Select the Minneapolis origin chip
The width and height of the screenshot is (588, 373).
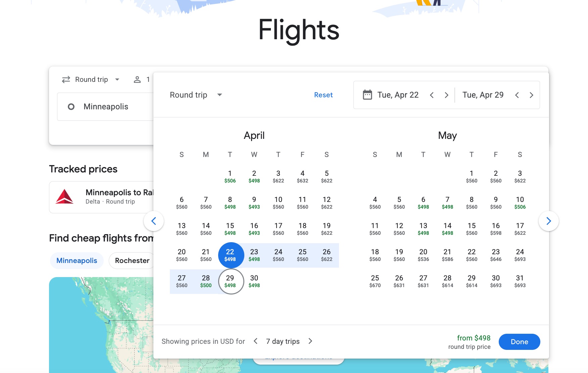(x=77, y=260)
